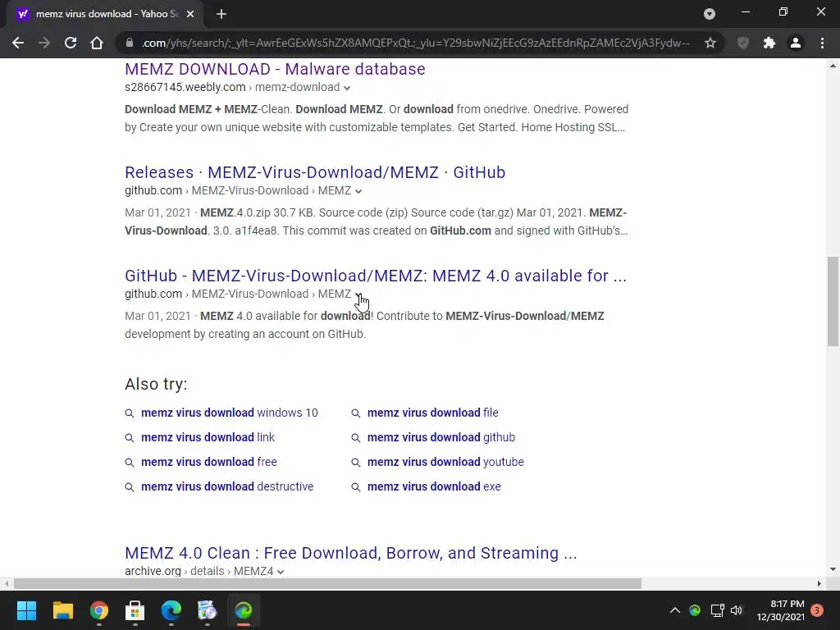Open the disc installer app on taskbar

pyautogui.click(x=207, y=610)
